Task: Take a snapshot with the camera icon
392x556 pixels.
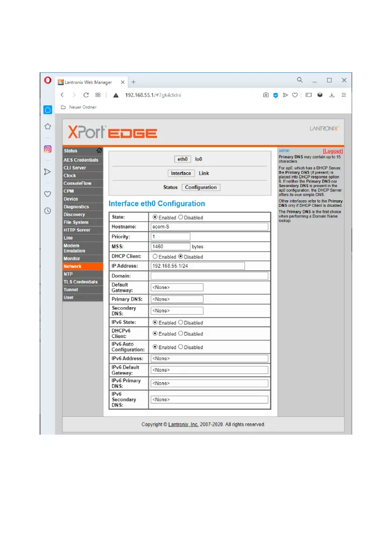Action: pos(266,95)
